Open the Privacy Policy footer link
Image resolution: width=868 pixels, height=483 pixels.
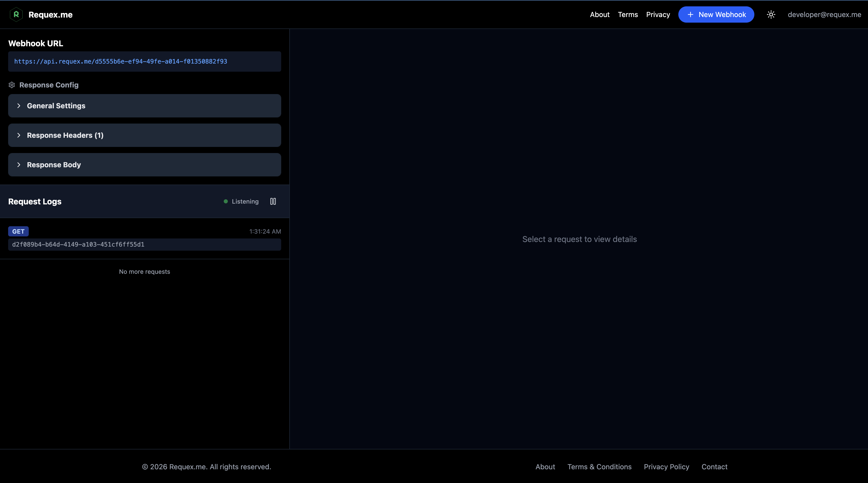(666, 466)
